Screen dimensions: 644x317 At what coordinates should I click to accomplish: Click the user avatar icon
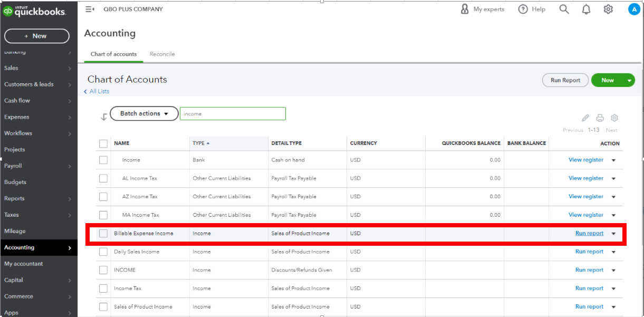(x=634, y=9)
